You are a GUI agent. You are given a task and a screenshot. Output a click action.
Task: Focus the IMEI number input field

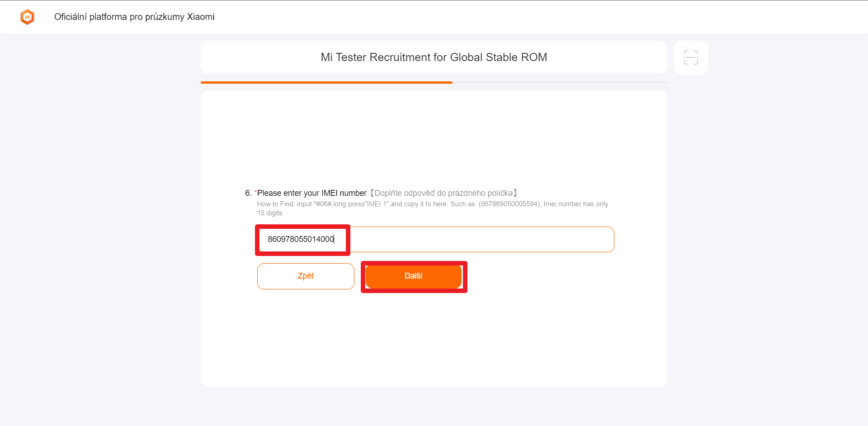click(479, 239)
